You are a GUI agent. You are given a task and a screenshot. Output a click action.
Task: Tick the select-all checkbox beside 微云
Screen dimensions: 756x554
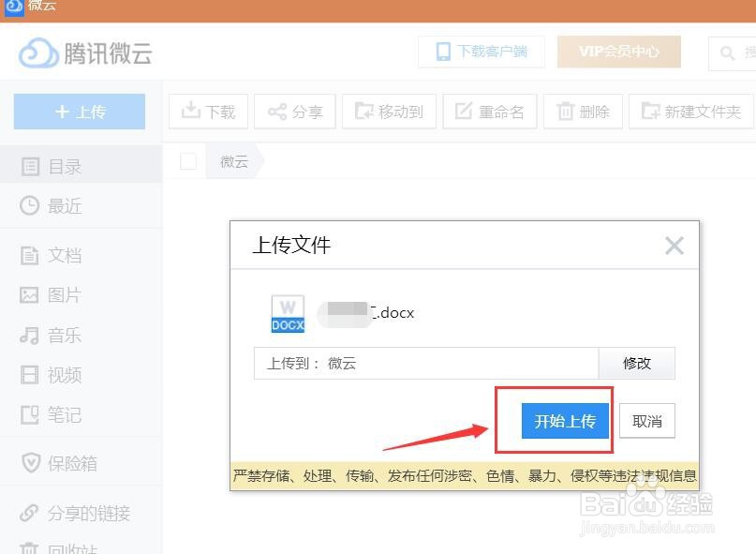coord(188,161)
